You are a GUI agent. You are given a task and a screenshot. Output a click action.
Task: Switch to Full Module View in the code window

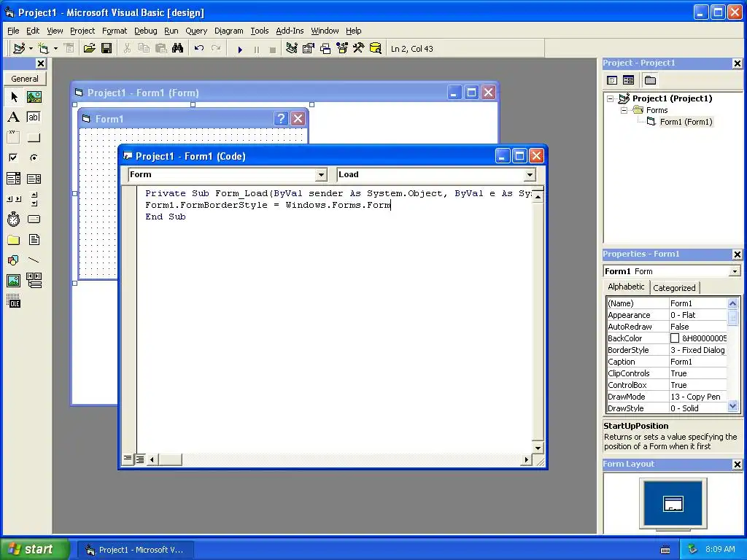140,459
